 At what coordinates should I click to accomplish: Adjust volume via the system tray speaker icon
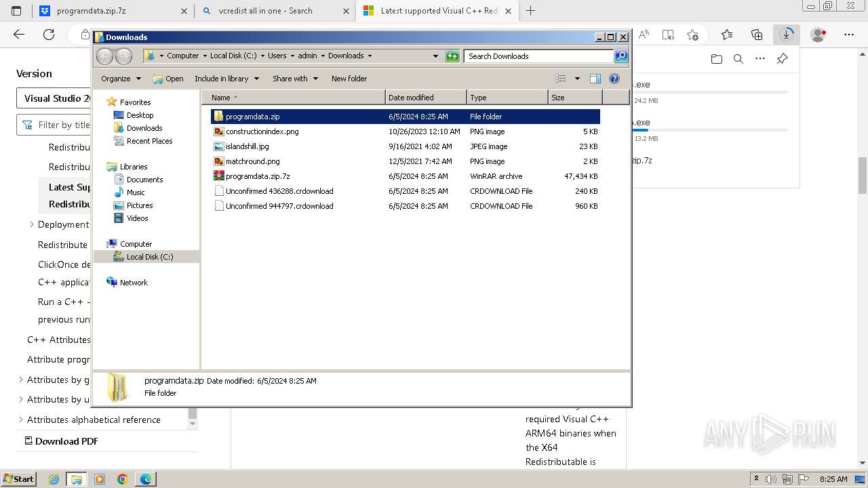[x=771, y=479]
